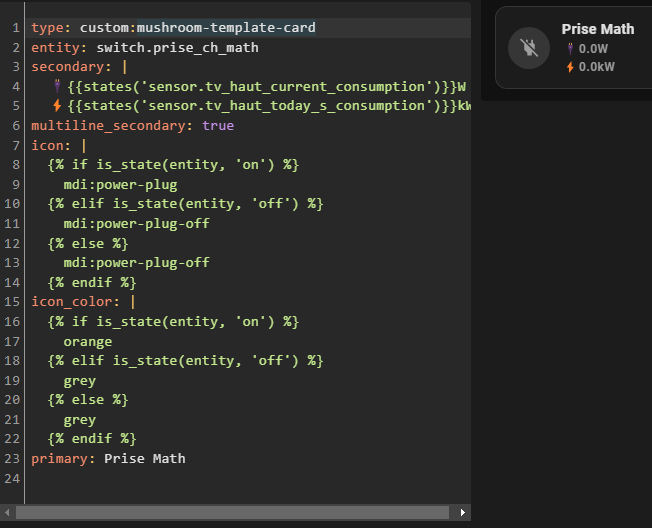Click 'mdi:power-plug' on line 9
The width and height of the screenshot is (652, 528).
121,185
